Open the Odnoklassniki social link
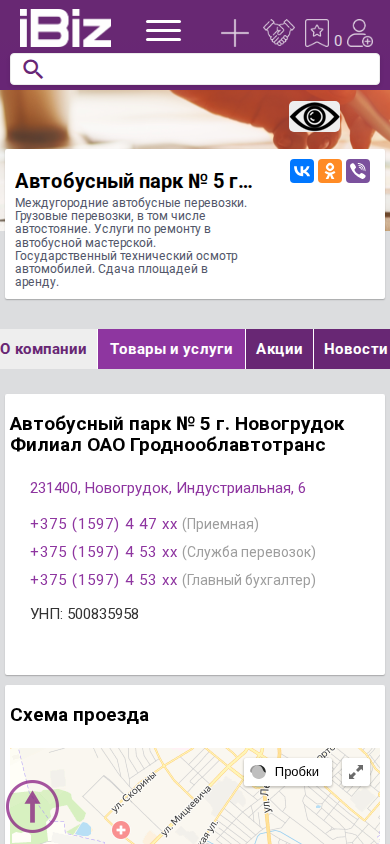 [x=330, y=171]
